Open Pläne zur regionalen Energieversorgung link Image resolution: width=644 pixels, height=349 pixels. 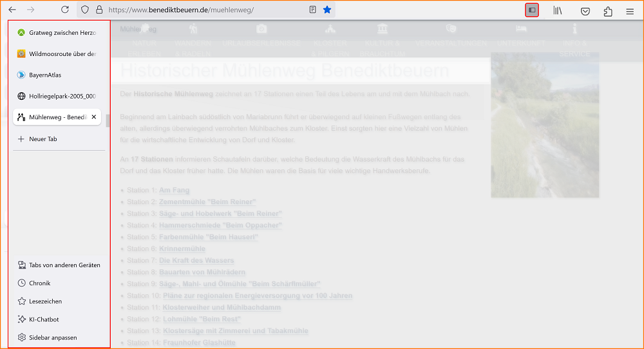[258, 296]
